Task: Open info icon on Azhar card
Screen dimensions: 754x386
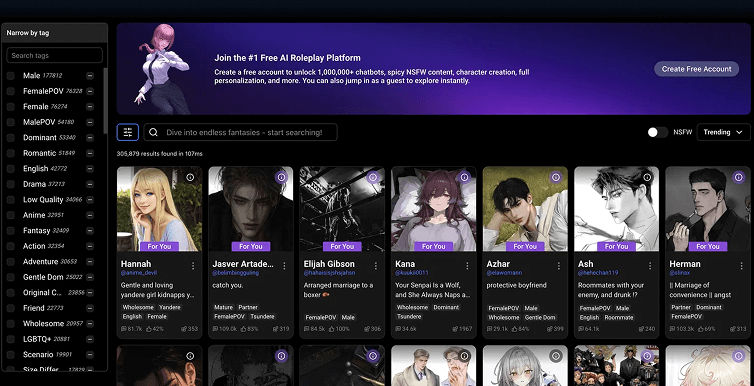Action: (556, 177)
